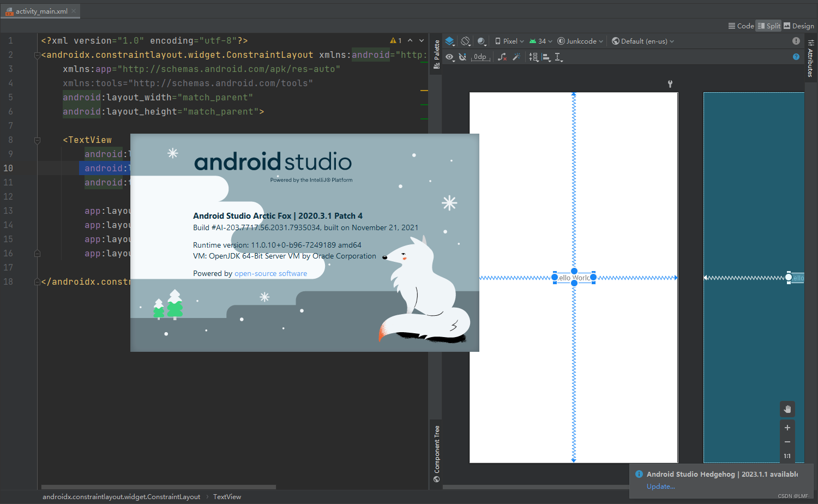Click the fold end marker on line 18
818x504 pixels.
pos(37,282)
